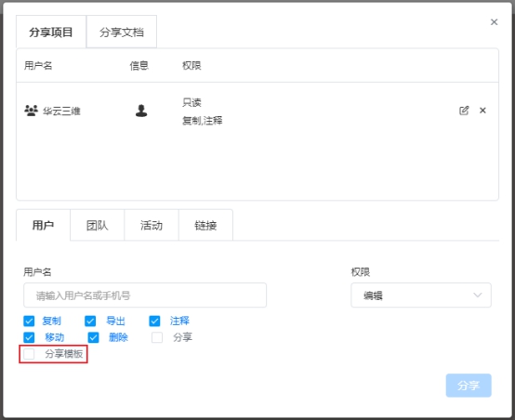515x420 pixels.
Task: Click the team group icon beside 华云三维
Action: coord(32,111)
